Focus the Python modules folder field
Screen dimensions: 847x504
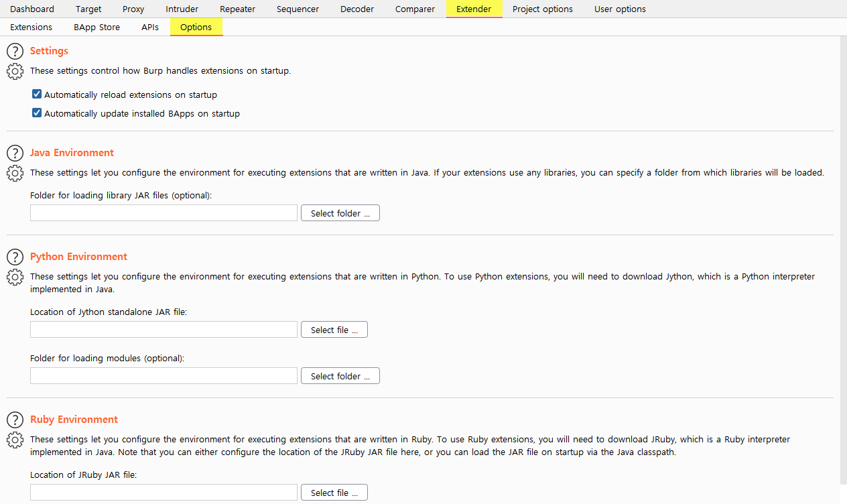click(x=164, y=376)
